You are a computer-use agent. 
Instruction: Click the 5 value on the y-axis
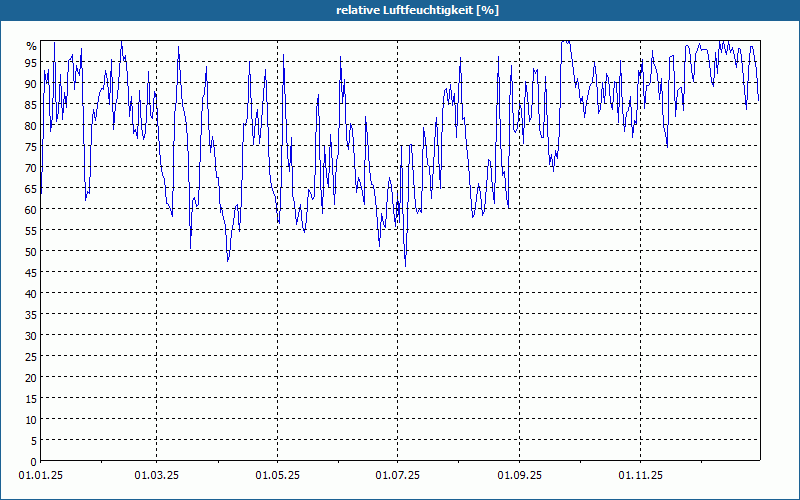point(34,441)
